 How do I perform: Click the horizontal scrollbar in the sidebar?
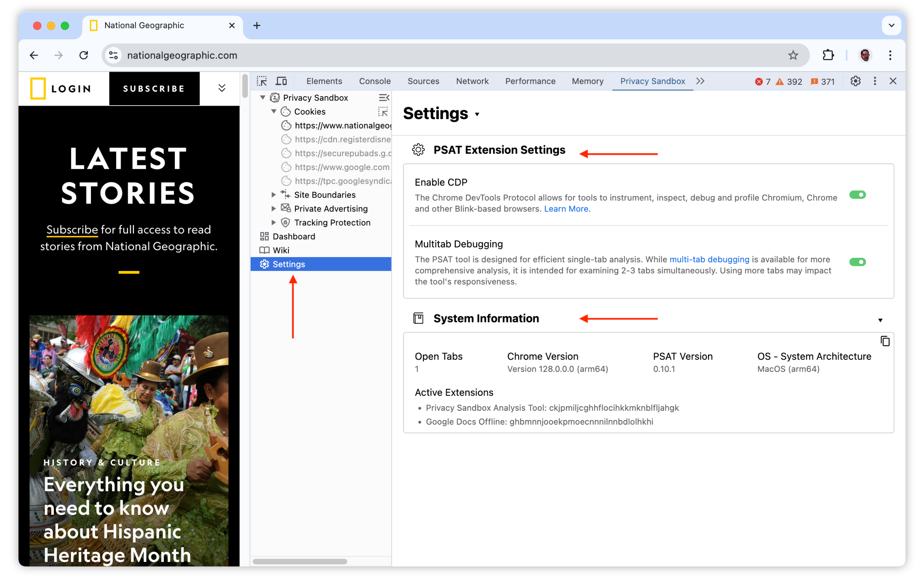[x=300, y=561]
